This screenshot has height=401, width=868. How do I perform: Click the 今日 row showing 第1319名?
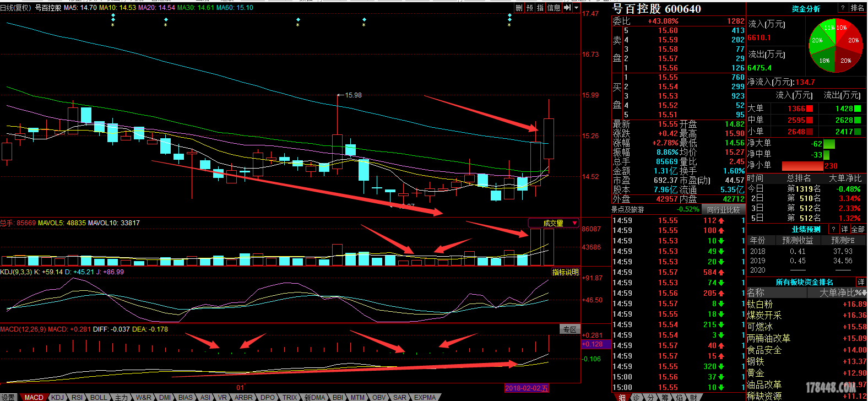[x=806, y=189]
